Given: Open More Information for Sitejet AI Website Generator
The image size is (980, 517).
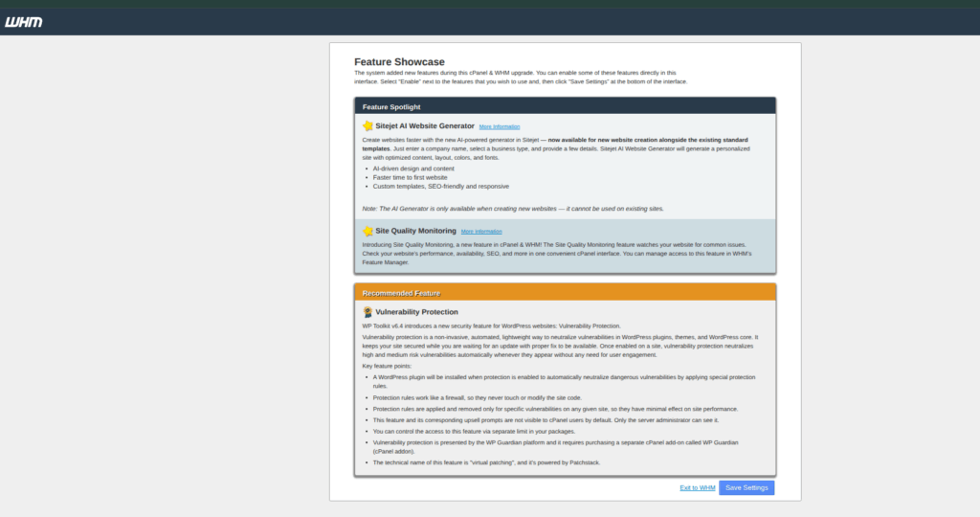Looking at the screenshot, I should (500, 126).
